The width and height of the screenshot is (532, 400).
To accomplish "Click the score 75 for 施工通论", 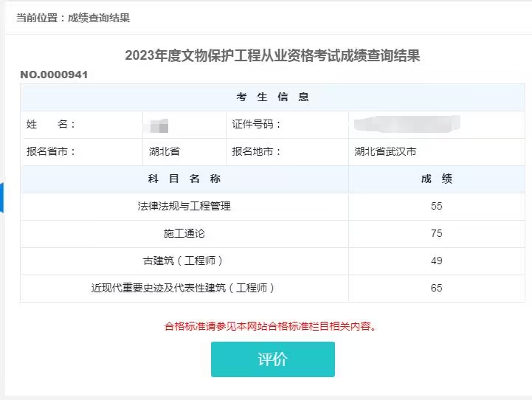I will [x=436, y=233].
